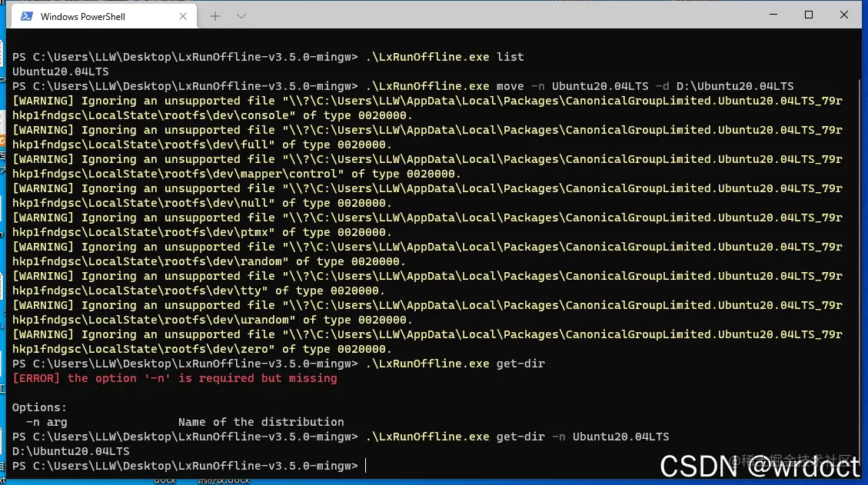868x485 pixels.
Task: Click the PowerShell icon on the tab
Action: [x=27, y=17]
